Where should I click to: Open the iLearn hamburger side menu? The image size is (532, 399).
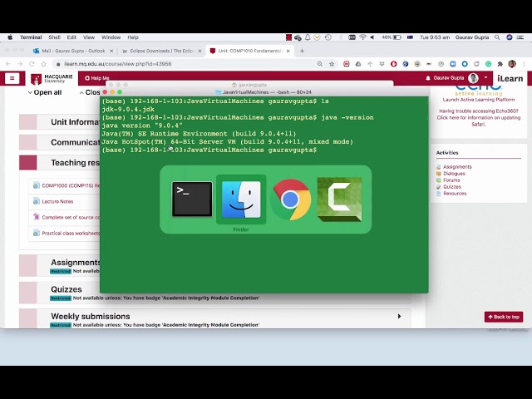(x=12, y=78)
